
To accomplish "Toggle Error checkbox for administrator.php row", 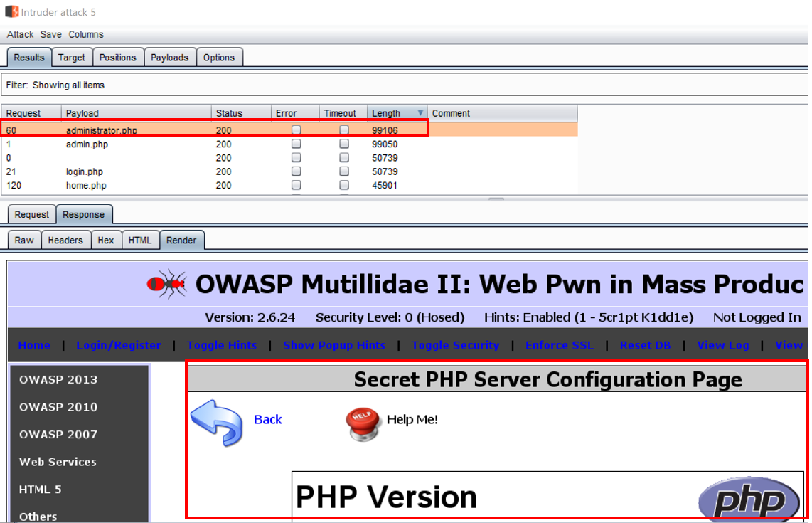I will [297, 130].
